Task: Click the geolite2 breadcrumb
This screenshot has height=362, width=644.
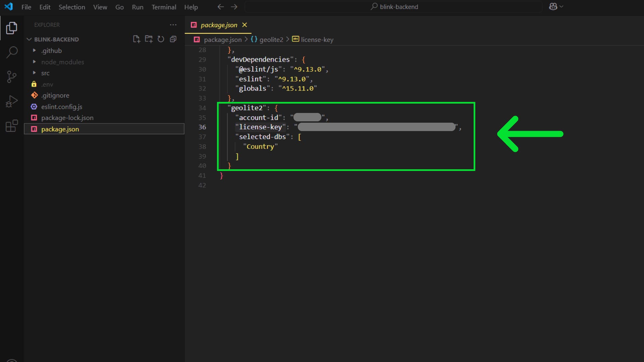Action: click(x=271, y=40)
